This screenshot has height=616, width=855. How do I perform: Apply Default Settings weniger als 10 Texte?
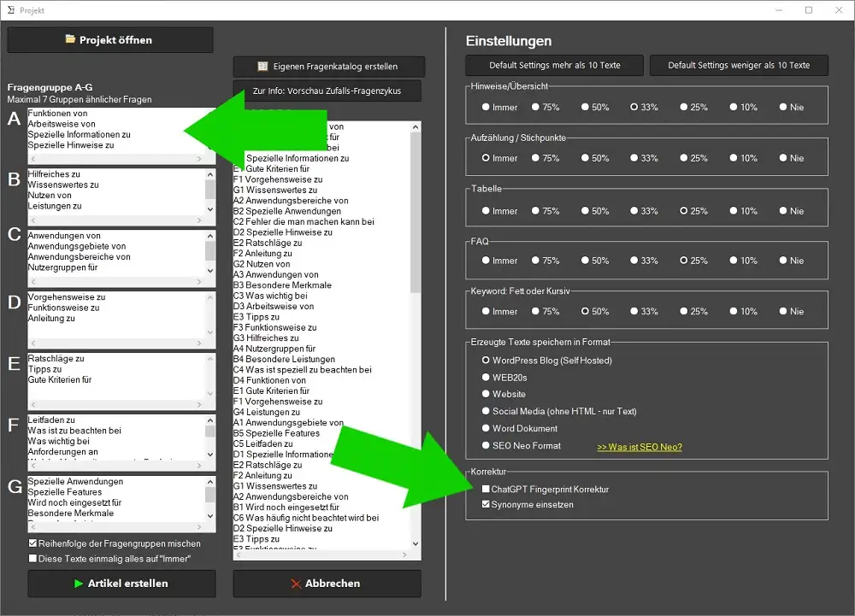pos(739,65)
